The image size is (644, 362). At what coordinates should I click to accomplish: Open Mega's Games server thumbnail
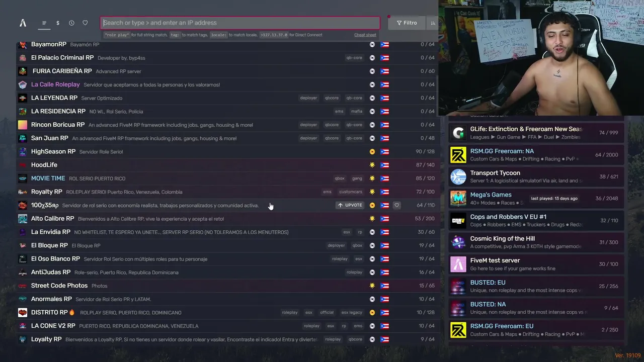[458, 199]
